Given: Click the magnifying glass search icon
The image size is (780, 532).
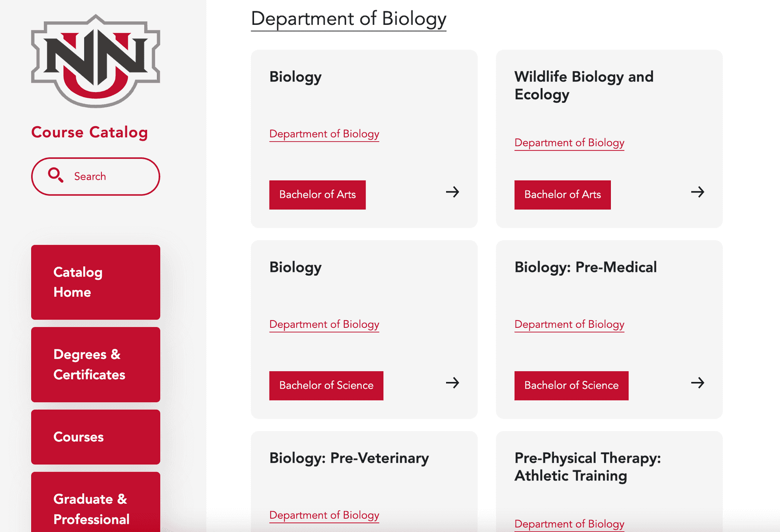Looking at the screenshot, I should (x=56, y=175).
